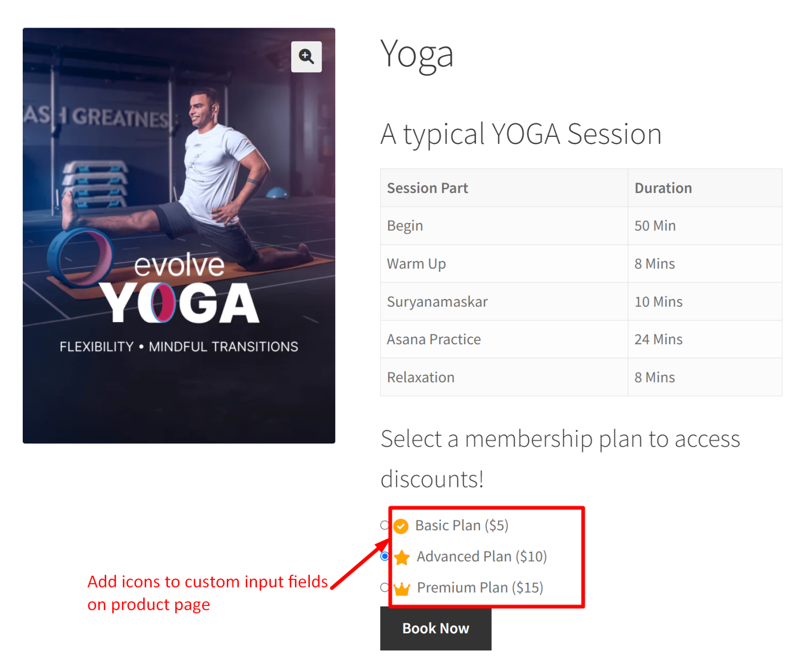Click the star icon next to Advanced Plan
Viewport: 812px width, 663px height.
point(402,557)
